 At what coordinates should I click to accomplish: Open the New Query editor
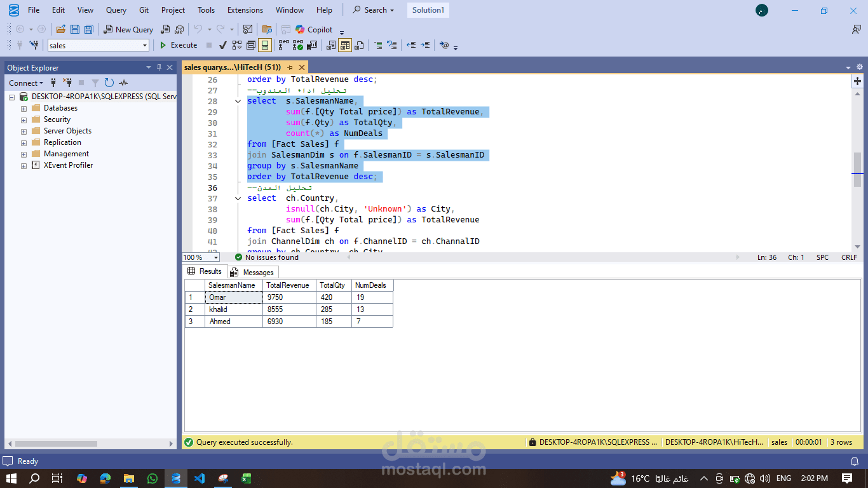coord(128,29)
